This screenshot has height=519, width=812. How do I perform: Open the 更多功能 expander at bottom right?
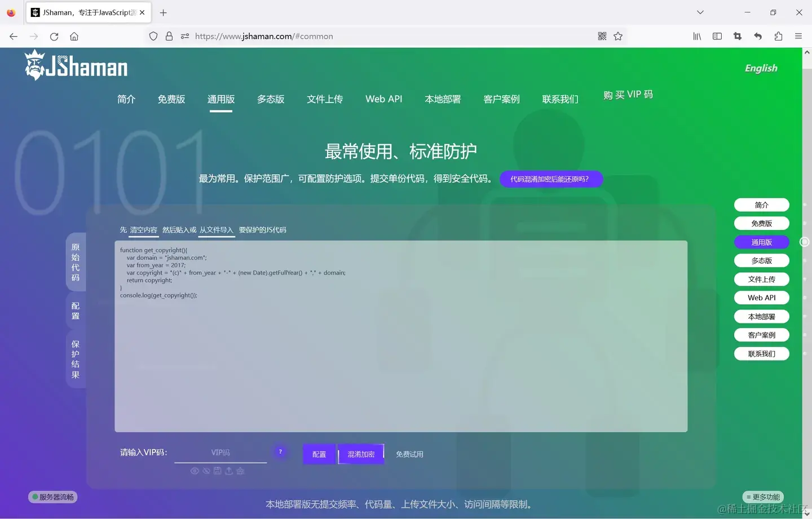763,496
